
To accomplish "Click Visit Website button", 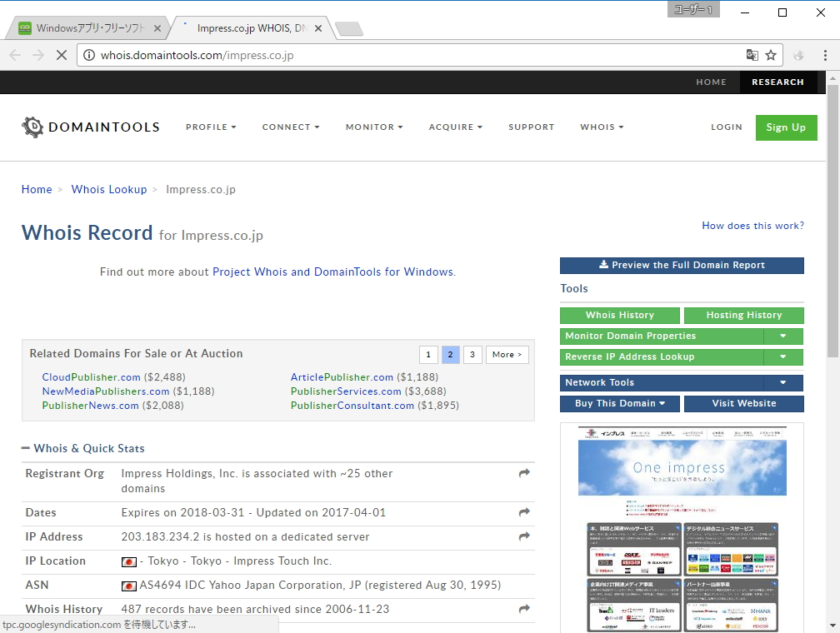I will [744, 403].
